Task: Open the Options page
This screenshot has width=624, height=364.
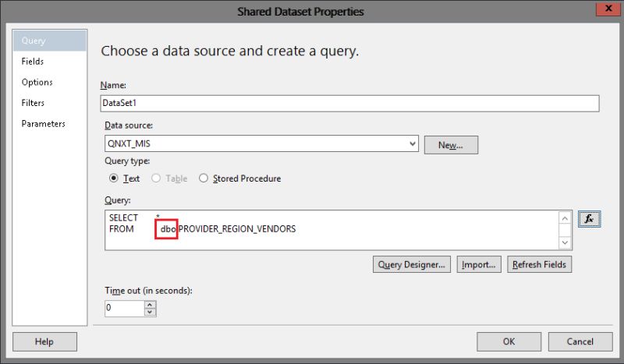Action: tap(49, 83)
